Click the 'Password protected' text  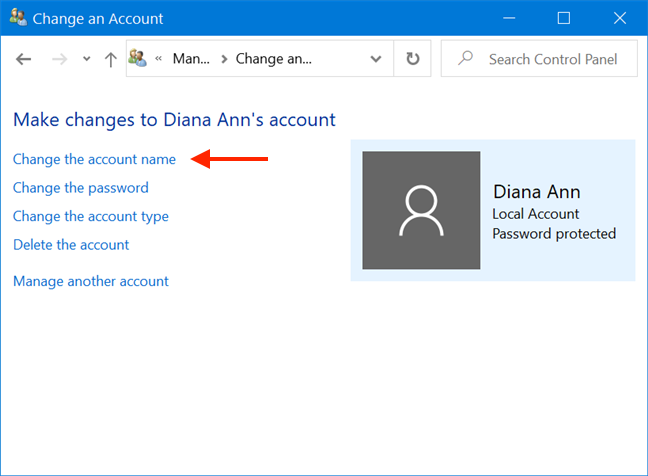coord(554,234)
